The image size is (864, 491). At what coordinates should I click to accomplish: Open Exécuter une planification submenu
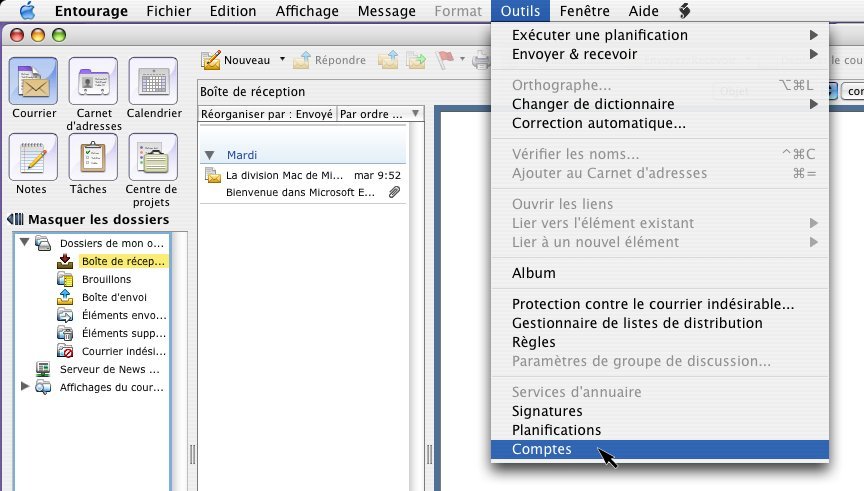[x=660, y=35]
